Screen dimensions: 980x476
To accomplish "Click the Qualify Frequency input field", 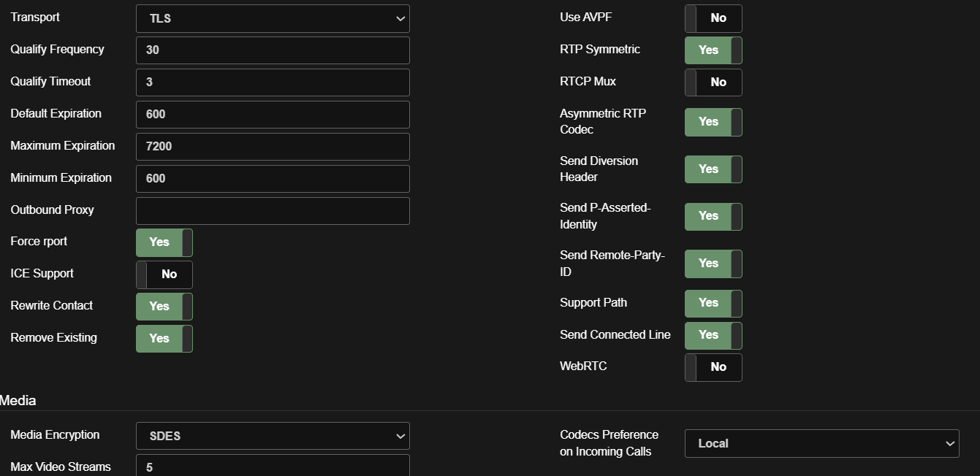I will pyautogui.click(x=272, y=50).
